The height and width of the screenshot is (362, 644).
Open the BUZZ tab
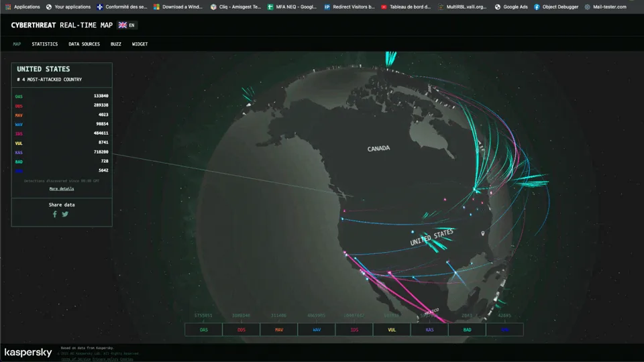[x=116, y=44]
